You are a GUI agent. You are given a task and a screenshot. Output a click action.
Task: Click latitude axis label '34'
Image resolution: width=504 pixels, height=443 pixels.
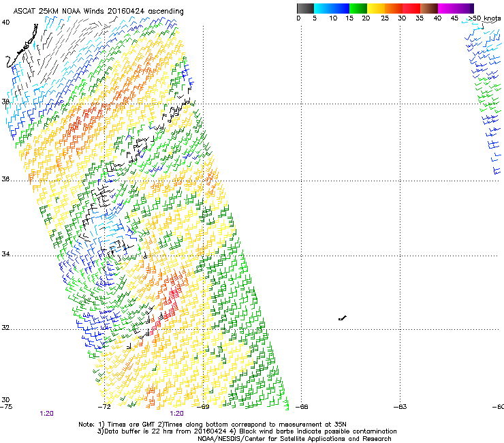(5, 254)
